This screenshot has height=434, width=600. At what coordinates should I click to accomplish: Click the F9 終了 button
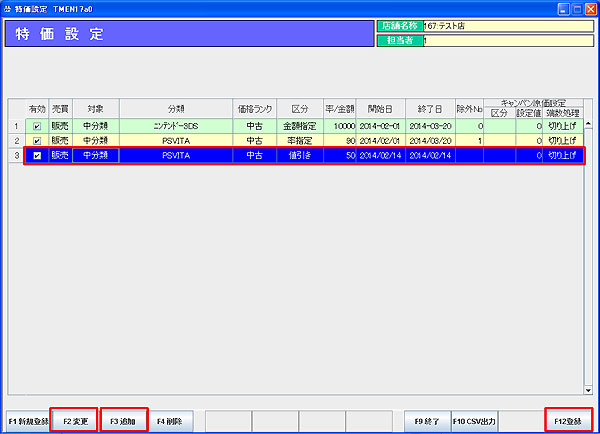point(426,421)
